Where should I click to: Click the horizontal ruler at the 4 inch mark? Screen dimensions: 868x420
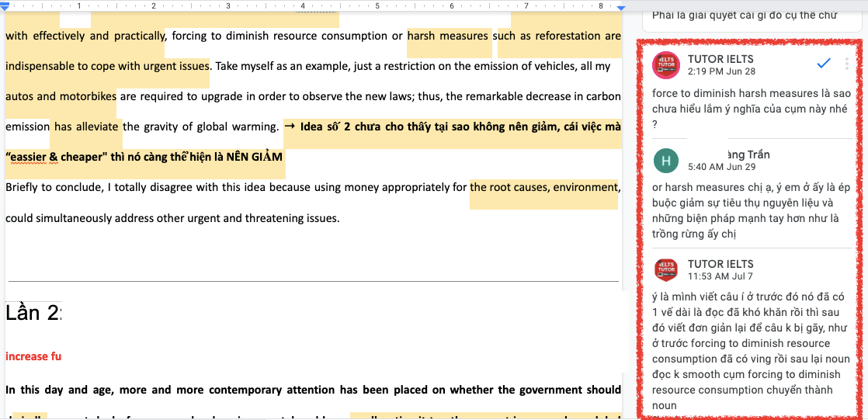pos(303,7)
